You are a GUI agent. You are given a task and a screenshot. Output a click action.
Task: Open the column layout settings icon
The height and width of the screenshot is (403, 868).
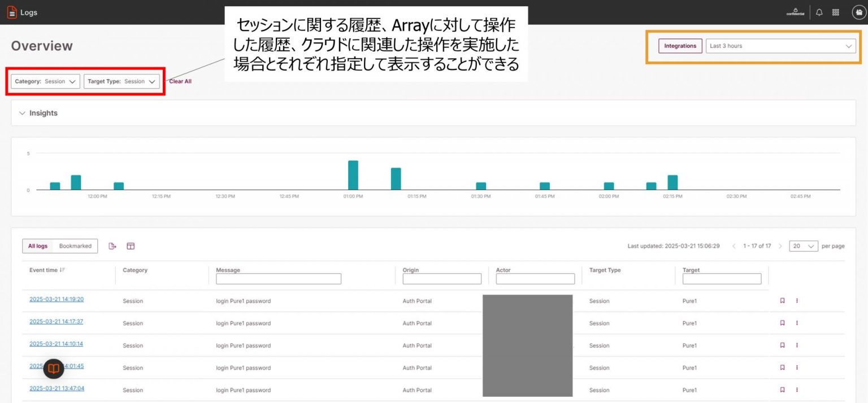[x=131, y=246]
